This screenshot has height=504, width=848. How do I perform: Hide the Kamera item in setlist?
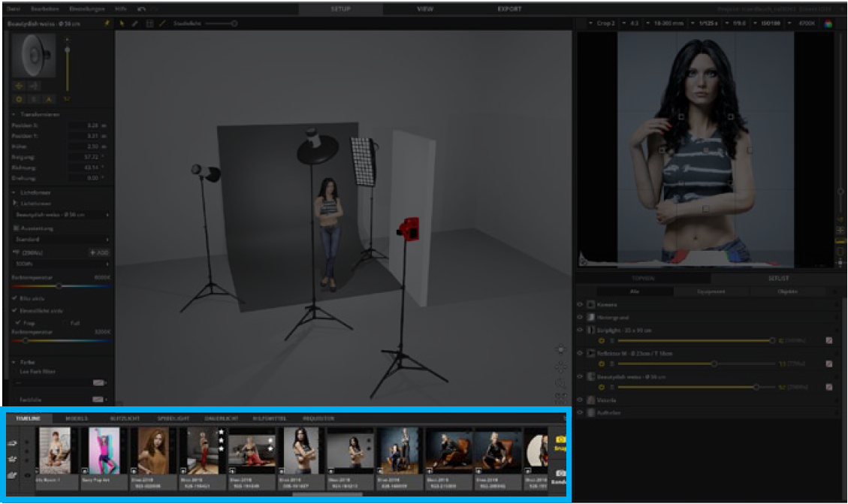tap(580, 305)
